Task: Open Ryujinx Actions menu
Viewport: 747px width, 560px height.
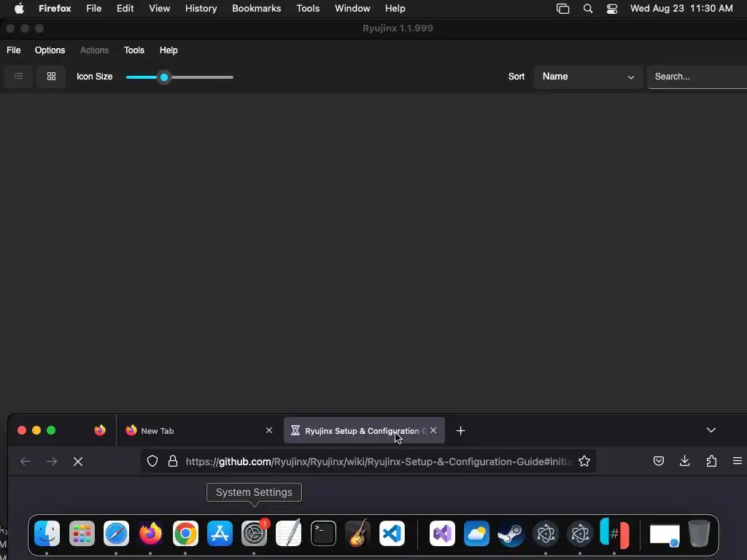Action: (x=94, y=50)
